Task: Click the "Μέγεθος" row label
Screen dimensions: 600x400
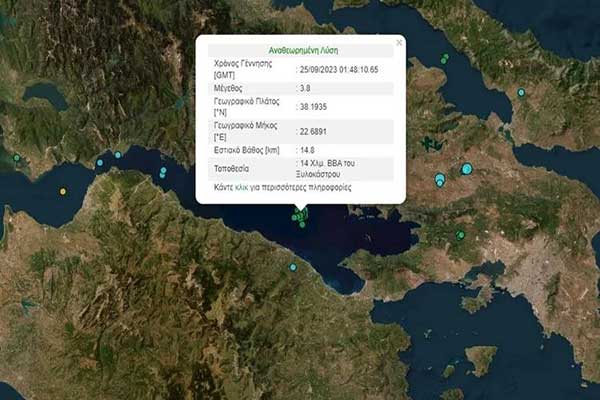Action: click(231, 88)
